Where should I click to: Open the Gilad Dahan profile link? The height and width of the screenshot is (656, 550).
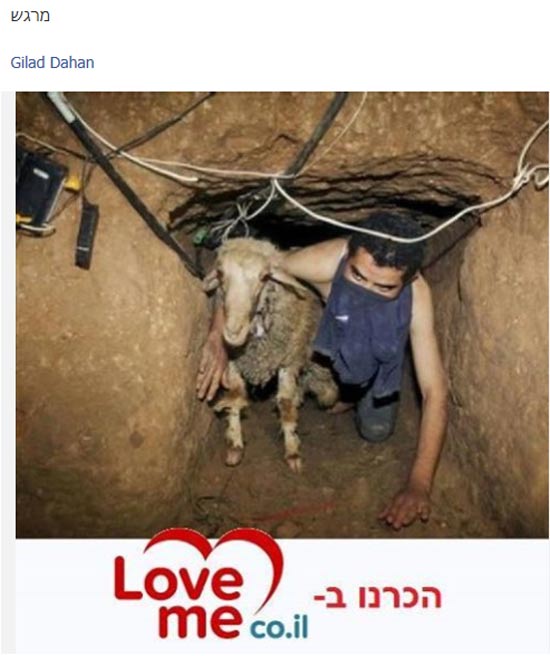click(x=52, y=63)
